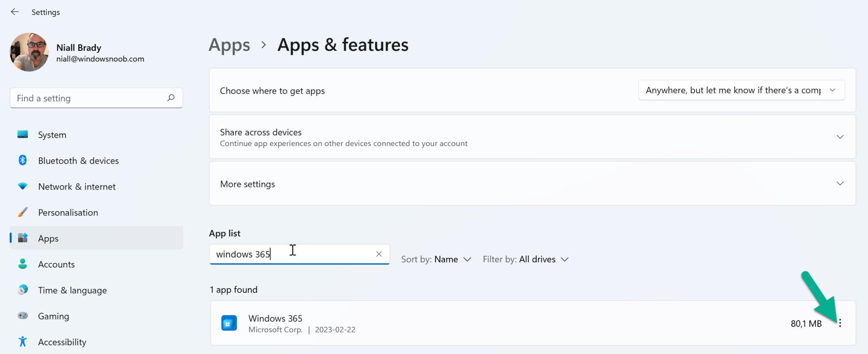This screenshot has height=354, width=868.
Task: Click the Apps & features heading
Action: pyautogui.click(x=343, y=45)
